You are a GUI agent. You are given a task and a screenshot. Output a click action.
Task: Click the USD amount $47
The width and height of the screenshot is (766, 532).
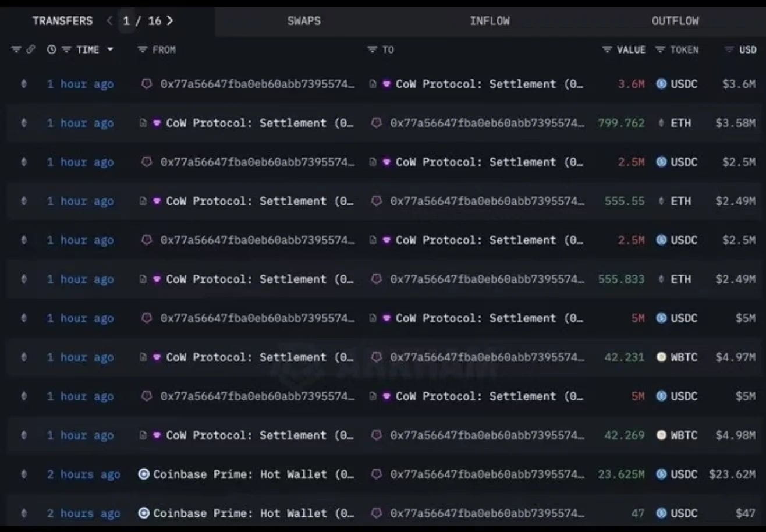(746, 513)
